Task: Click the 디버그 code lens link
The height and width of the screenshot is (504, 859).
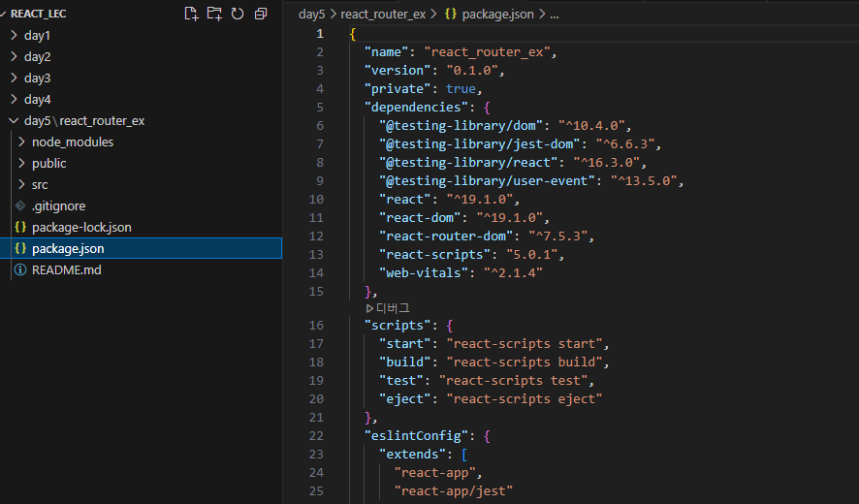Action: pyautogui.click(x=393, y=308)
